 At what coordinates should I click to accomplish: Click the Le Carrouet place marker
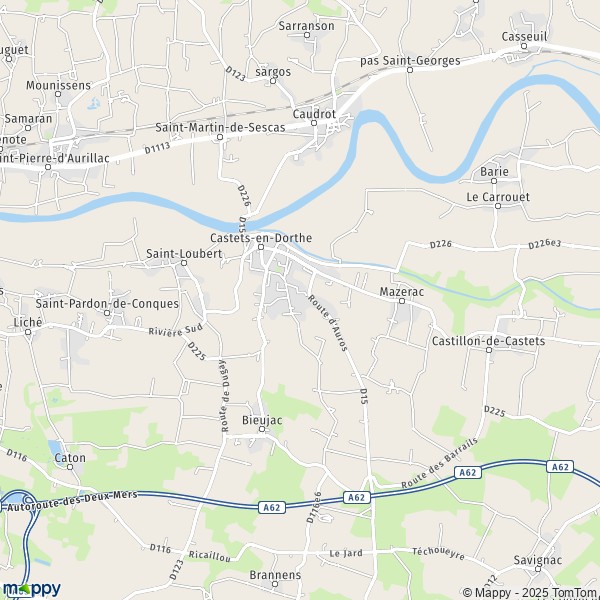click(498, 206)
